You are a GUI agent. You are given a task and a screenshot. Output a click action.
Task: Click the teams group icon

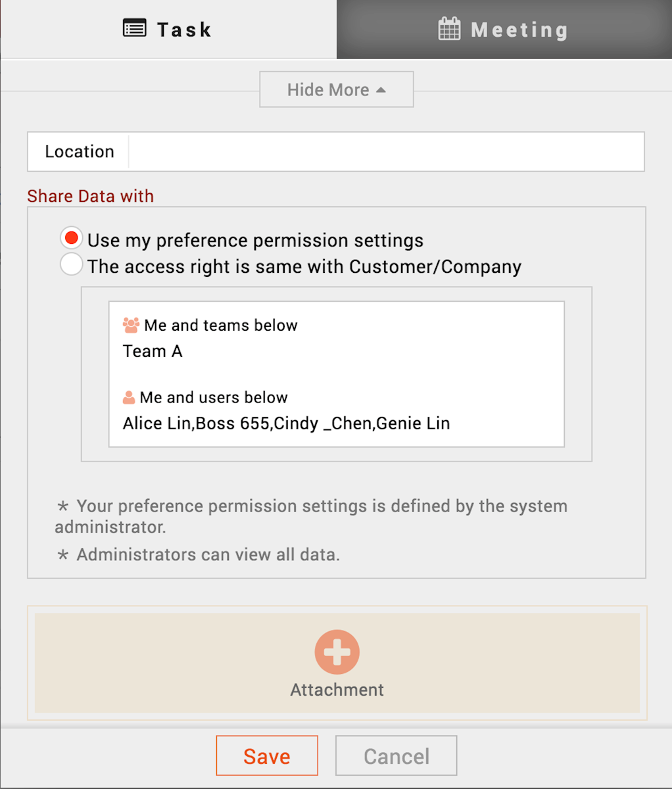[x=131, y=325]
